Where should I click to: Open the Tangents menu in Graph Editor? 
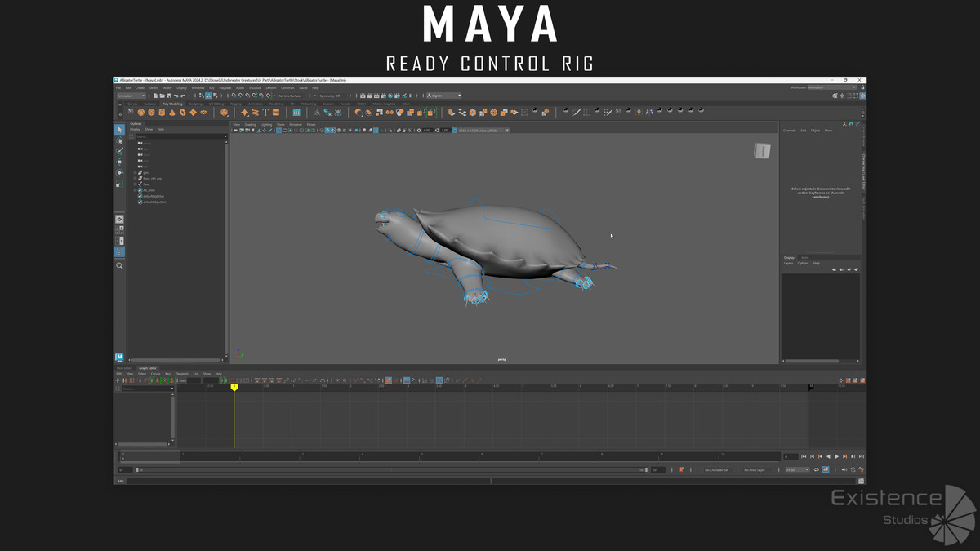pos(183,374)
